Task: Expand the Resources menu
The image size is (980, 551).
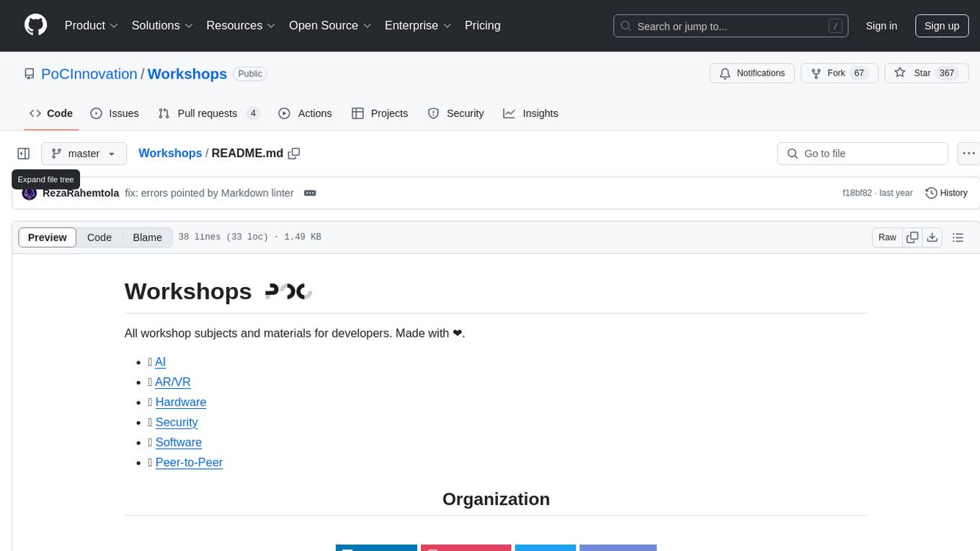Action: click(241, 25)
